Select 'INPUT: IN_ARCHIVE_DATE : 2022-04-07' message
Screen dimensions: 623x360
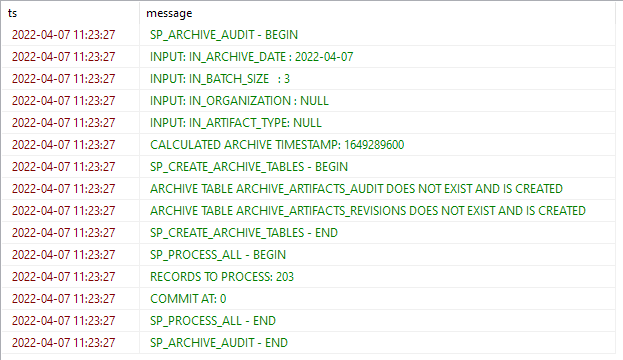pos(377,57)
